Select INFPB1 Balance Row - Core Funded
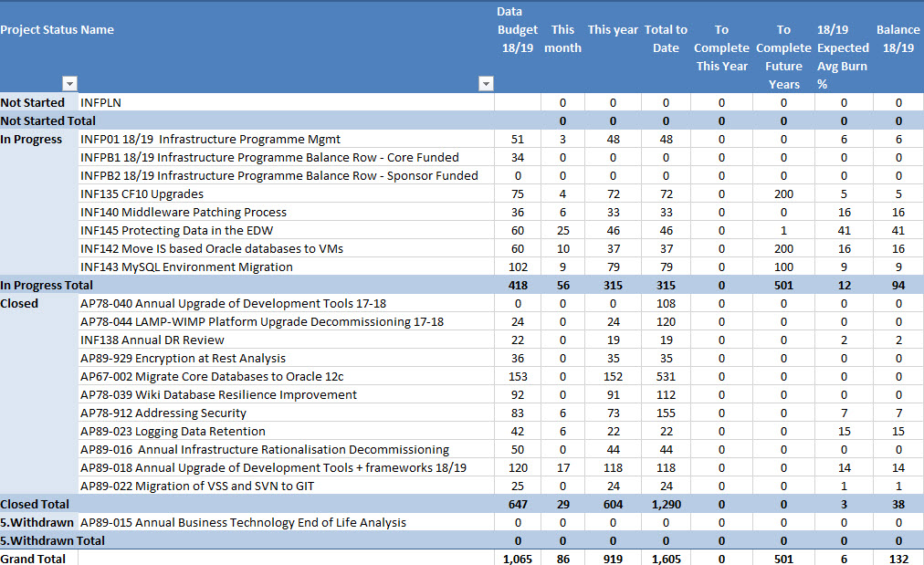The height and width of the screenshot is (565, 924). pos(269,157)
